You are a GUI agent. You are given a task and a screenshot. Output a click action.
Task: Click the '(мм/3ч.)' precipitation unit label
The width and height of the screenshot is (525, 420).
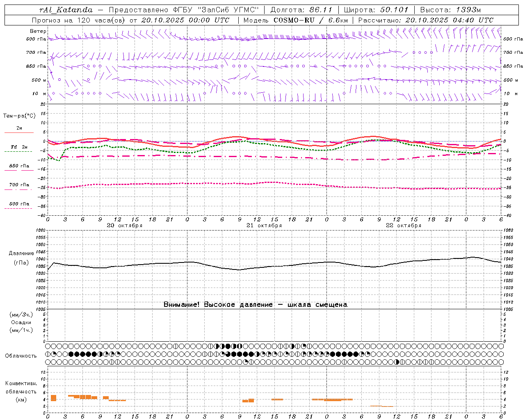[x=21, y=315]
